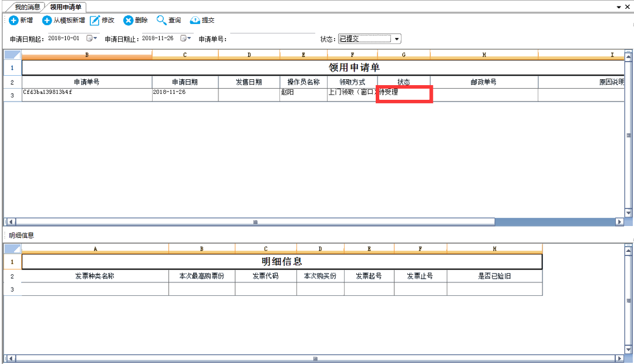The height and width of the screenshot is (364, 634).
Task: Click 从模板新增 add from template
Action: [x=63, y=20]
